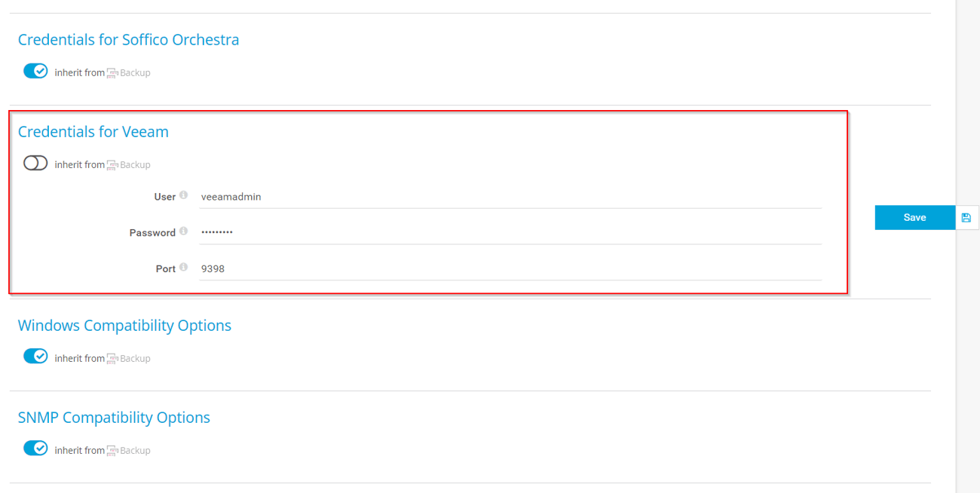980x493 pixels.
Task: Click the info icon next to the User label
Action: (185, 194)
